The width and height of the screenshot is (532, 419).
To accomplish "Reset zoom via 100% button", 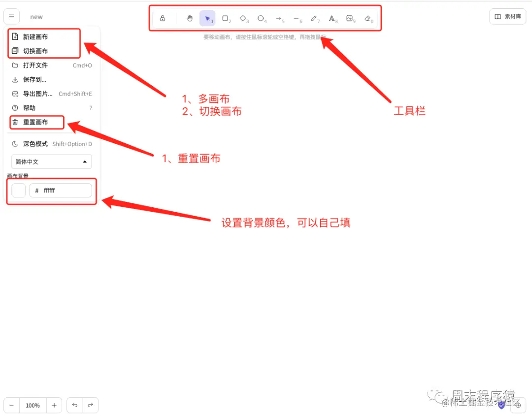I will click(33, 405).
